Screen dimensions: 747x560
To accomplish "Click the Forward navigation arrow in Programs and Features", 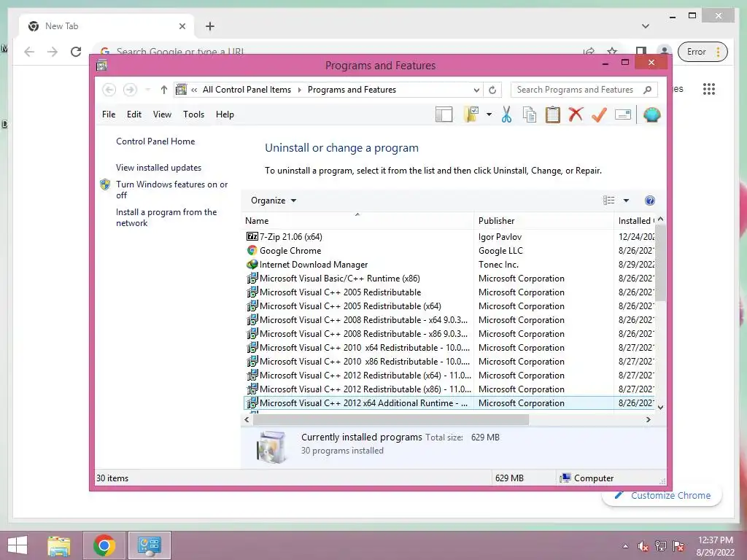I will (x=130, y=90).
